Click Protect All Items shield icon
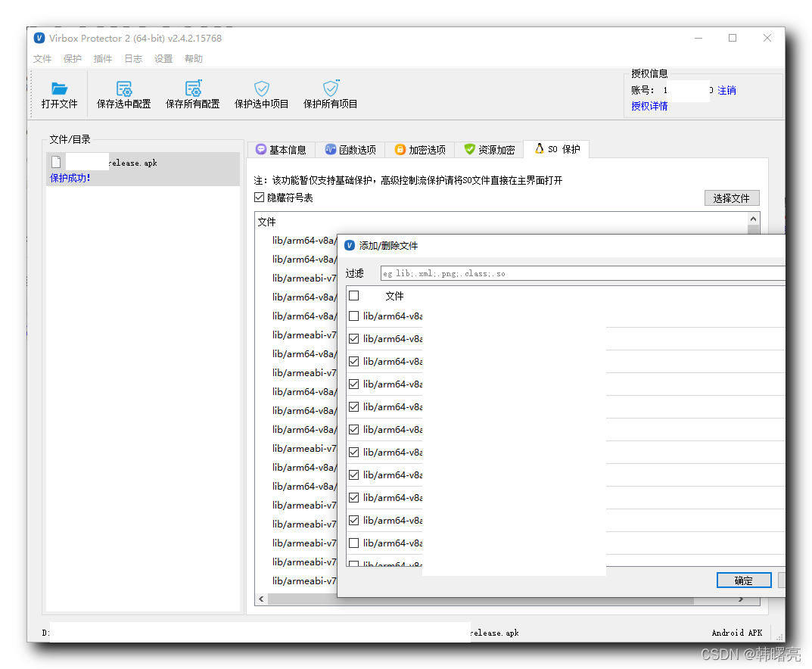This screenshot has height=669, width=812. (331, 88)
